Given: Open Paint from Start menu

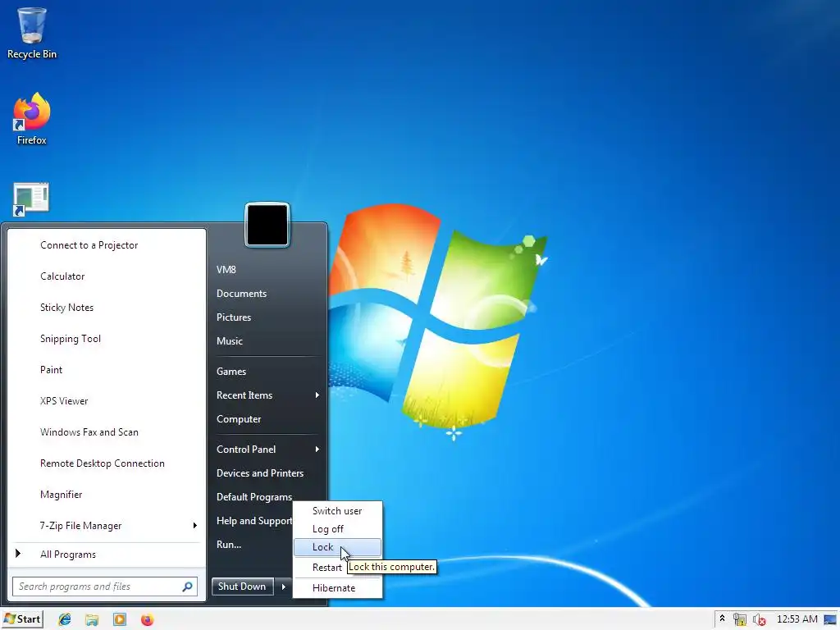Looking at the screenshot, I should click(106, 370).
